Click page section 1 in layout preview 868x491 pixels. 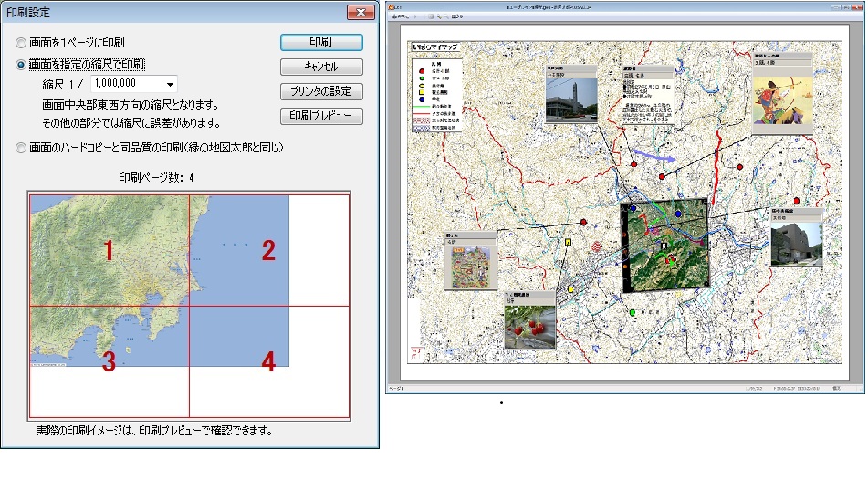(x=109, y=250)
